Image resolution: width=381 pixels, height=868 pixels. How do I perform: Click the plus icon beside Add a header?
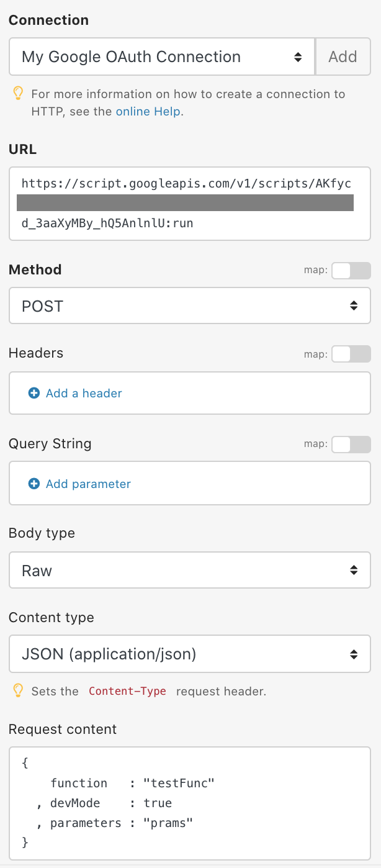[34, 393]
